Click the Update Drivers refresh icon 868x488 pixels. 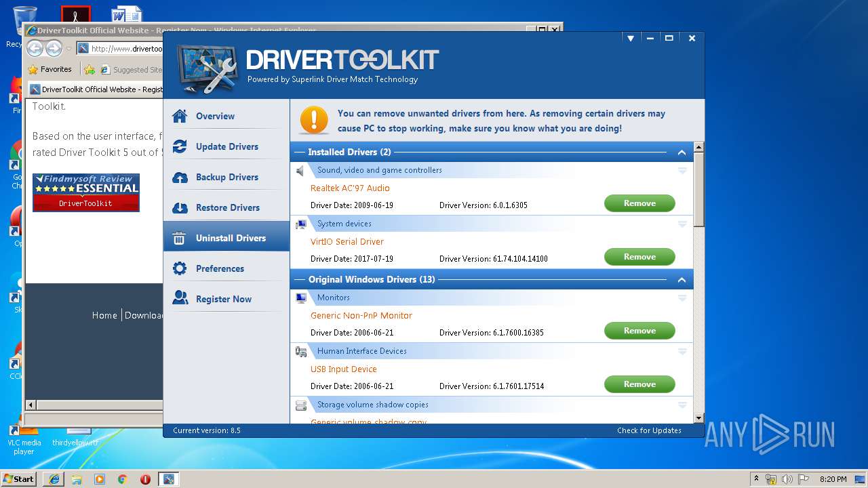180,146
